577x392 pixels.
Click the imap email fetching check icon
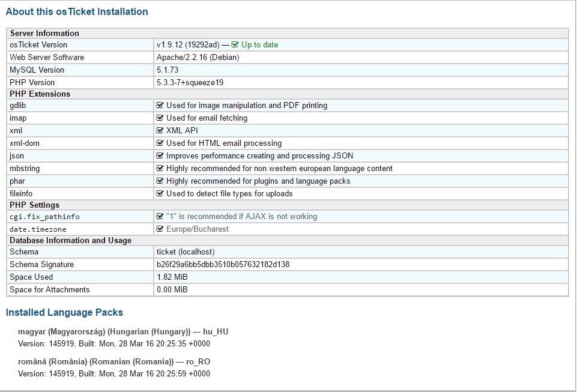coord(160,118)
